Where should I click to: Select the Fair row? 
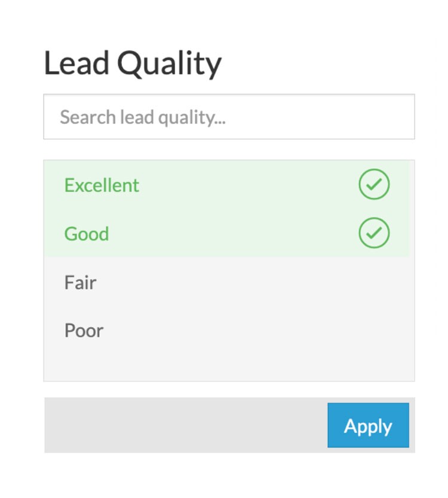coord(81,282)
